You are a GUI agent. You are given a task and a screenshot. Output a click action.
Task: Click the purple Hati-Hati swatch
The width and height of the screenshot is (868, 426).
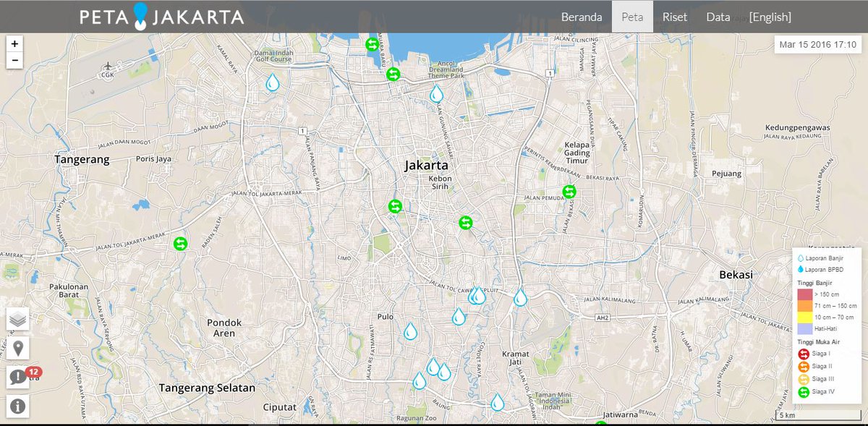point(805,329)
